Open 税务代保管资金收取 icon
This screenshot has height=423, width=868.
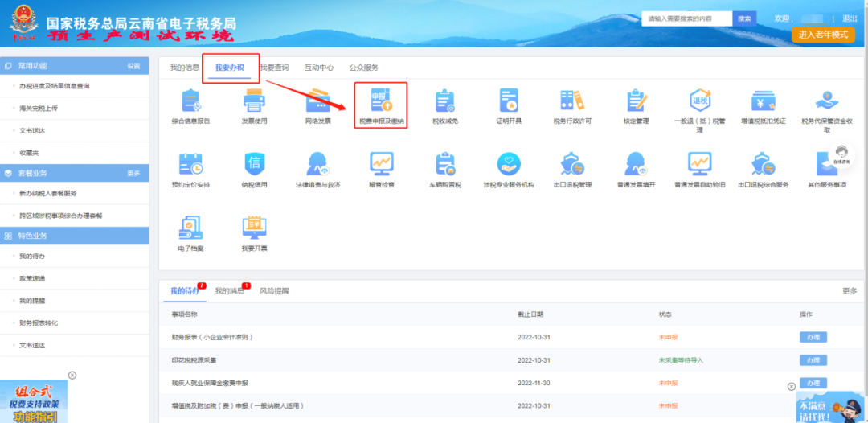point(827,101)
